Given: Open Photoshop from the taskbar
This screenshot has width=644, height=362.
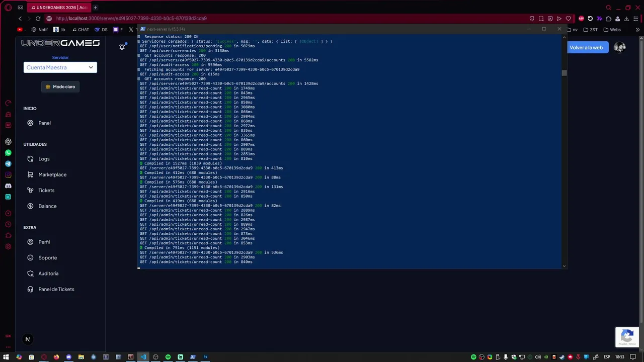Looking at the screenshot, I should click(x=205, y=357).
